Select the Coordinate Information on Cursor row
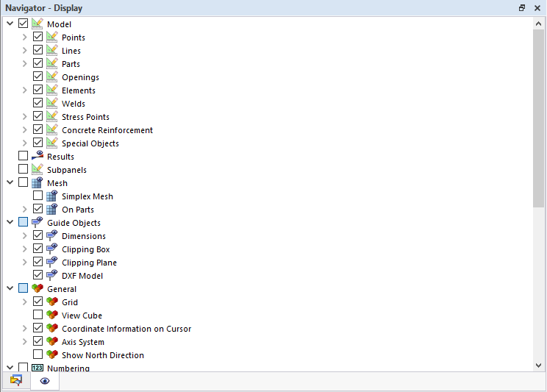 coord(126,329)
